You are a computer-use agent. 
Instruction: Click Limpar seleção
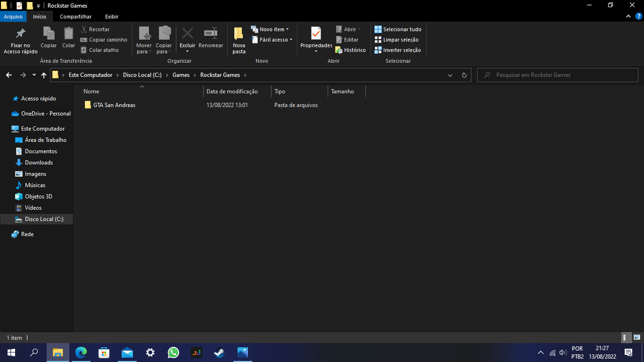(x=396, y=40)
